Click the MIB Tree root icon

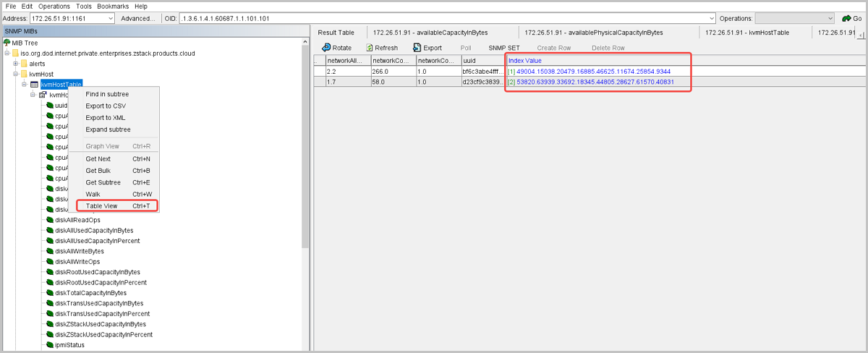(x=7, y=43)
